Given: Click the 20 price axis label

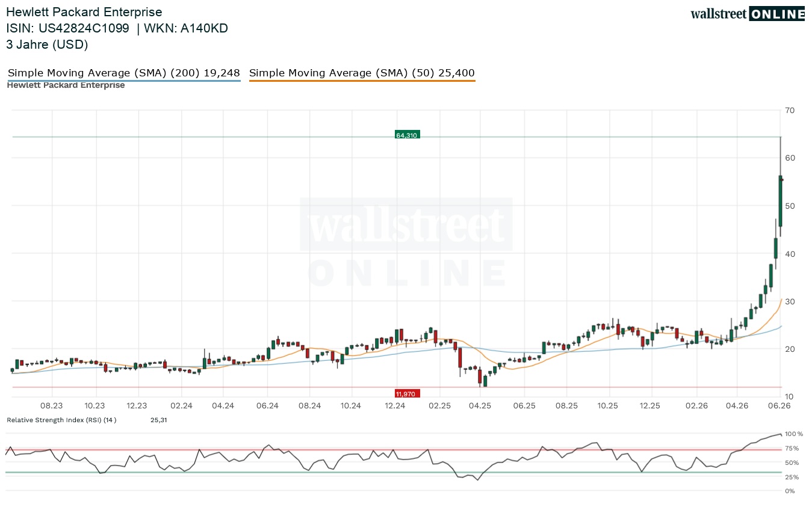Looking at the screenshot, I should click(x=790, y=349).
